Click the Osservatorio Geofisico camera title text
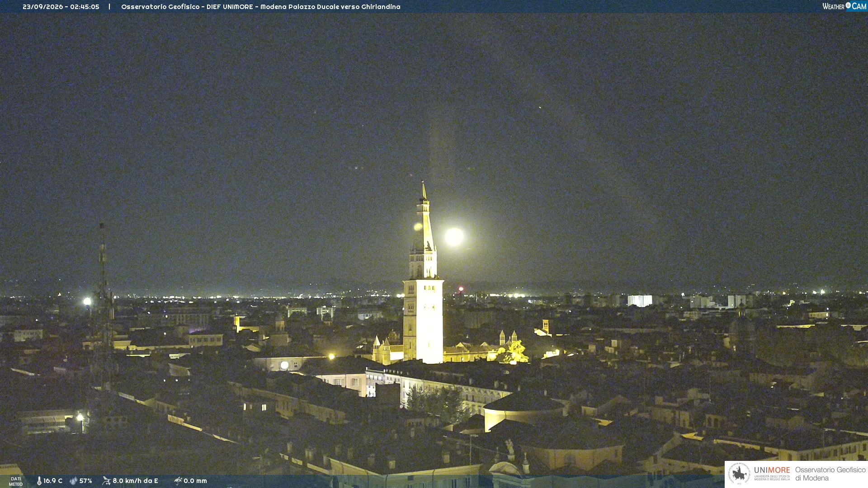868x488 pixels. click(x=261, y=7)
